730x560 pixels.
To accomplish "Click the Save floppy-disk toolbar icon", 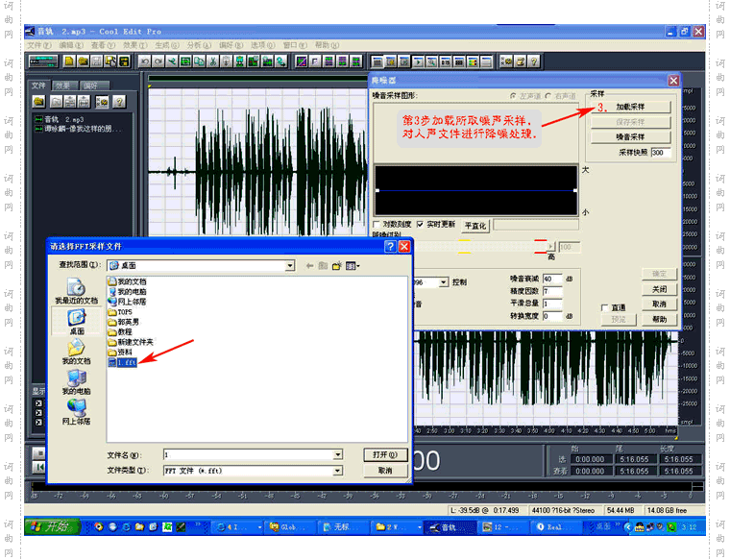I will coord(96,61).
